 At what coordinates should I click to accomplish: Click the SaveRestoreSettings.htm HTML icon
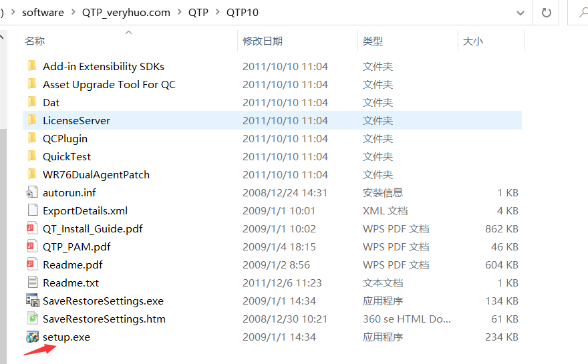pyautogui.click(x=33, y=319)
